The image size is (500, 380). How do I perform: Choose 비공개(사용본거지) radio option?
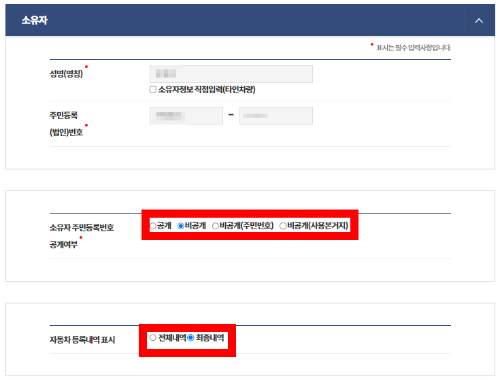tap(283, 226)
